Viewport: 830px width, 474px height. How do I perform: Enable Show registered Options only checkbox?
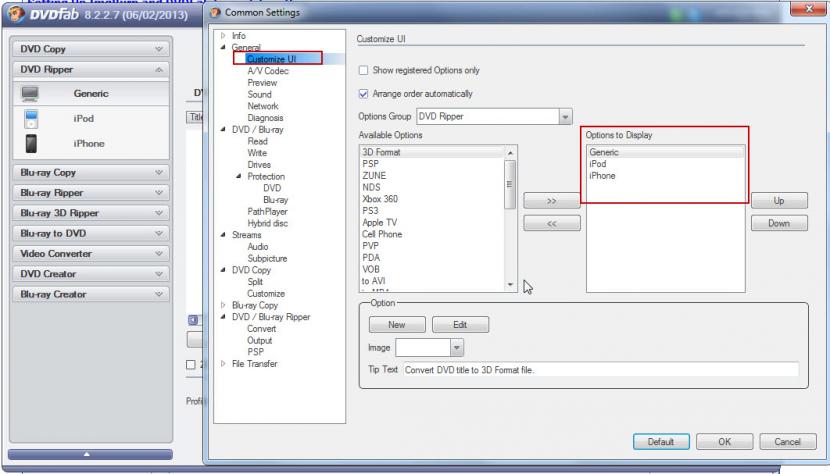coord(363,70)
